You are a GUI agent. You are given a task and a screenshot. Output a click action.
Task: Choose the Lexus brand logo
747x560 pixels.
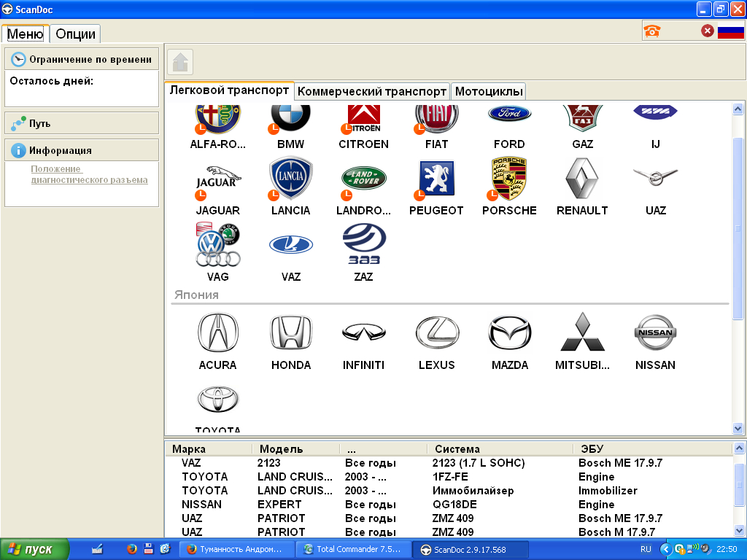click(x=436, y=332)
